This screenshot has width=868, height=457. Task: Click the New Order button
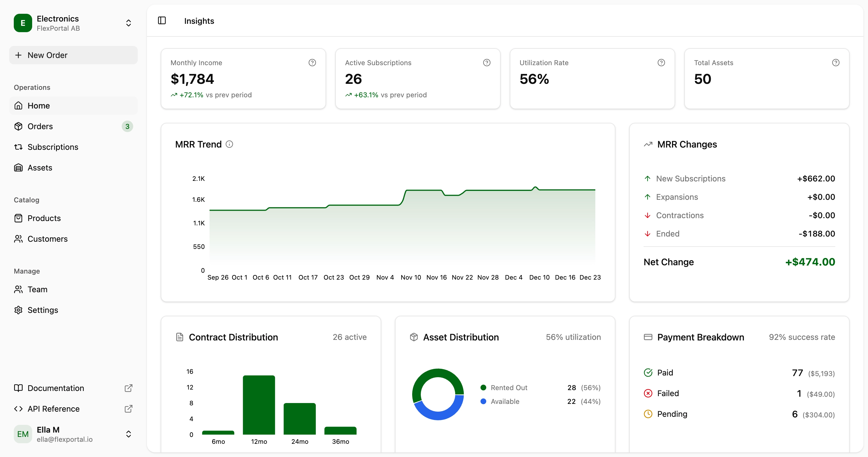(73, 55)
